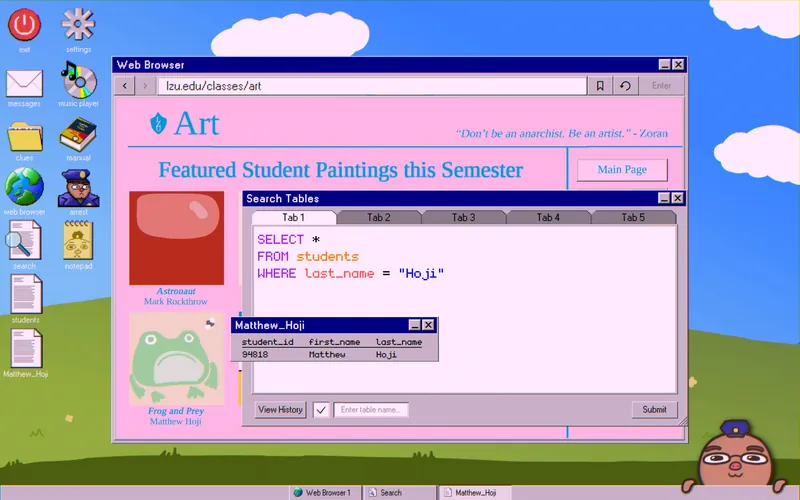Switch to Tab 1 in Search Tables
Image resolution: width=800 pixels, height=500 pixels.
click(294, 217)
